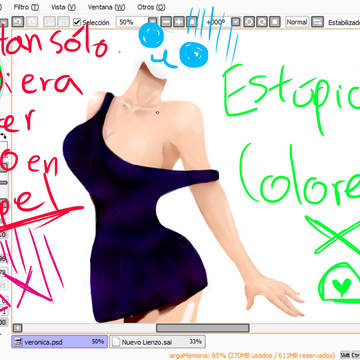Click the Normal view mode button
Image resolution: width=360 pixels, height=360 pixels.
click(297, 22)
